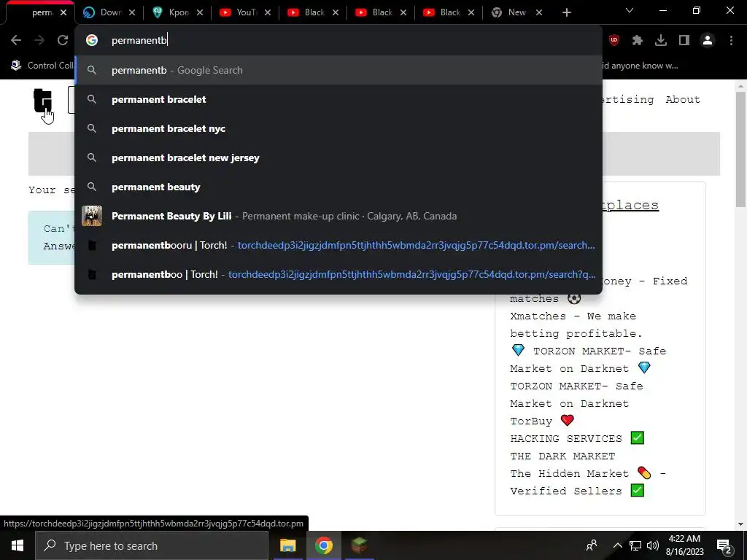Open Windows Start menu
Image resolution: width=747 pixels, height=560 pixels.
(x=18, y=545)
